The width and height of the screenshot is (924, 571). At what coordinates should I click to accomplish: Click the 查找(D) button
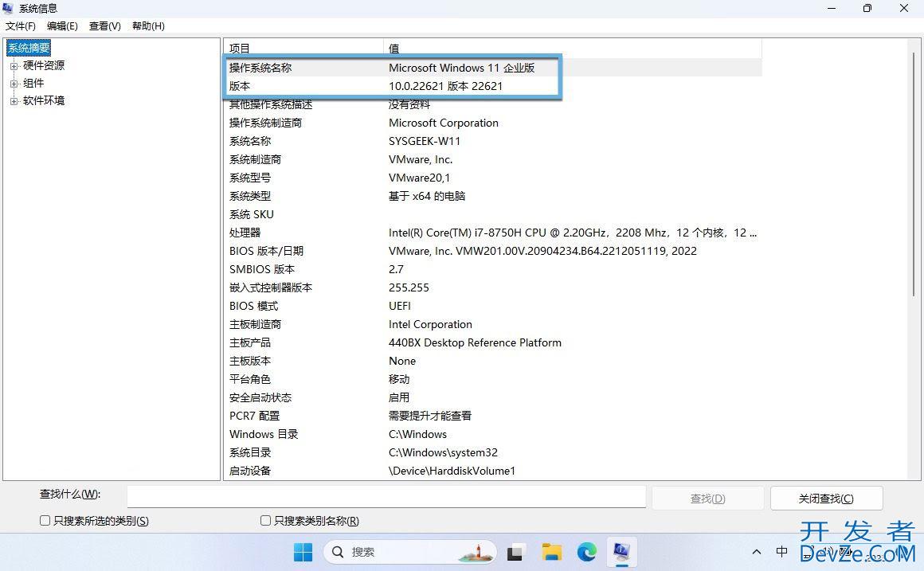pyautogui.click(x=707, y=499)
